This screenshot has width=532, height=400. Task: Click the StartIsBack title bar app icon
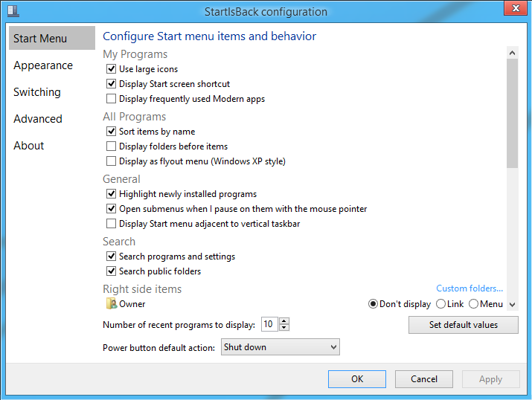click(x=13, y=11)
